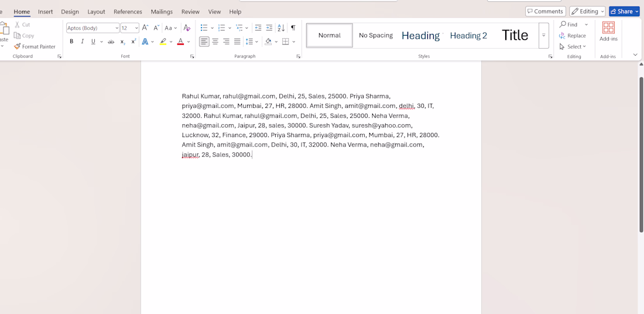This screenshot has height=314, width=644.
Task: Decrease font size with A-down icon
Action: click(x=156, y=28)
